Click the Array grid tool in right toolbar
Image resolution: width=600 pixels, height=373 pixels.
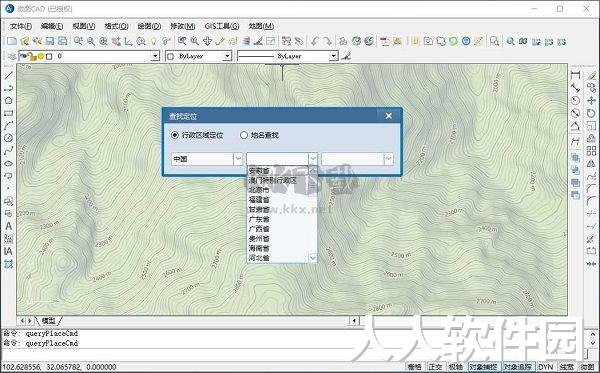[x=591, y=151]
